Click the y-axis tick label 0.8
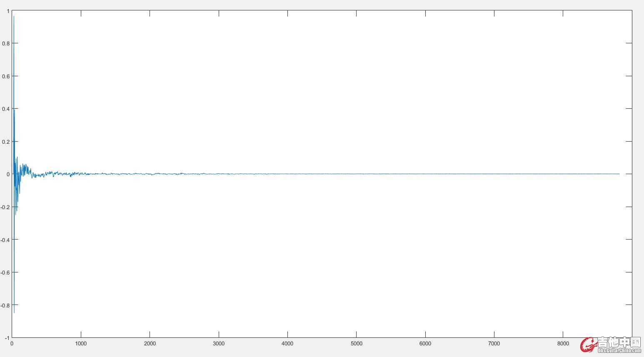The image size is (644, 357). [x=6, y=44]
